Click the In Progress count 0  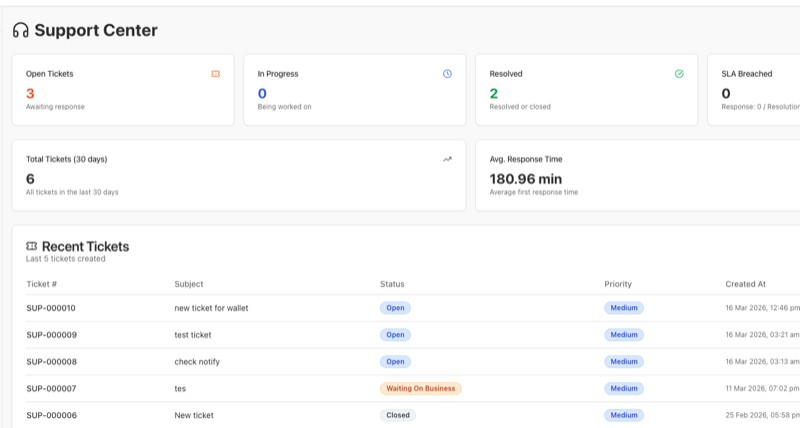click(262, 93)
